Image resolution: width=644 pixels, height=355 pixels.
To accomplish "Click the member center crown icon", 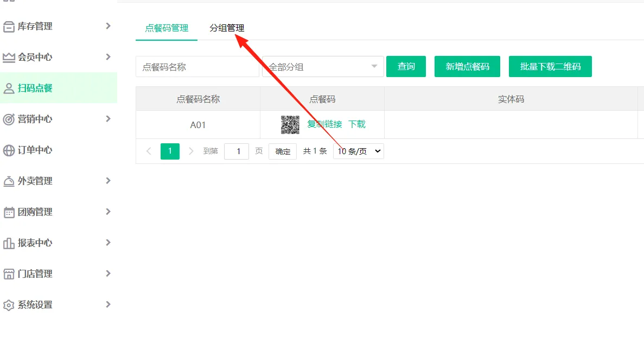I will (9, 58).
